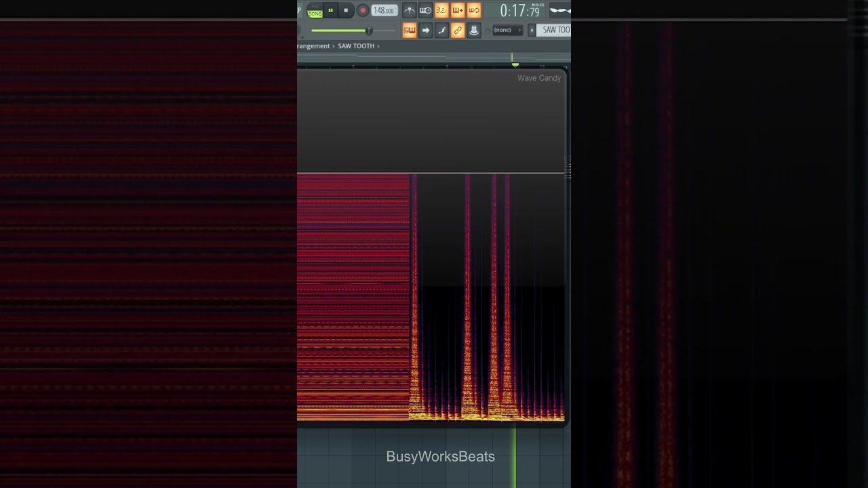Switch to SONG mode
This screenshot has width=868, height=488.
(315, 14)
